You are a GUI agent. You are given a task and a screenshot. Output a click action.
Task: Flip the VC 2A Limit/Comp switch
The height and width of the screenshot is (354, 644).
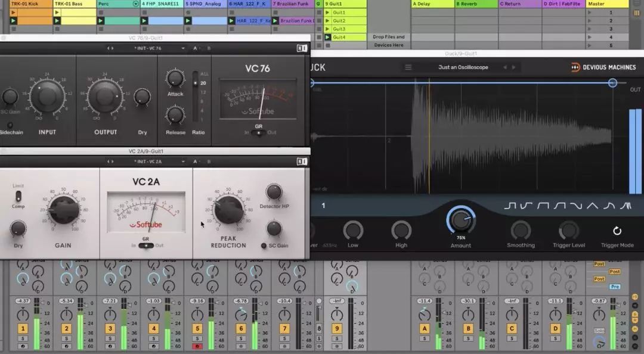tap(18, 196)
